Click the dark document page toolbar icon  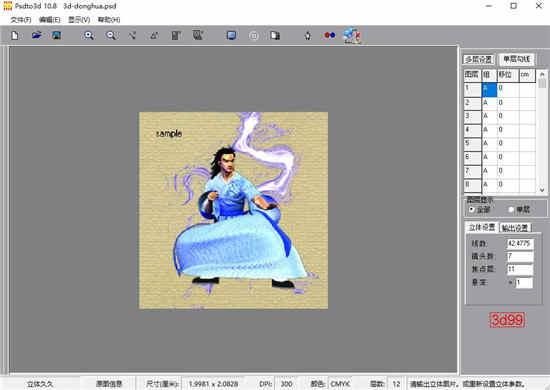tap(176, 35)
